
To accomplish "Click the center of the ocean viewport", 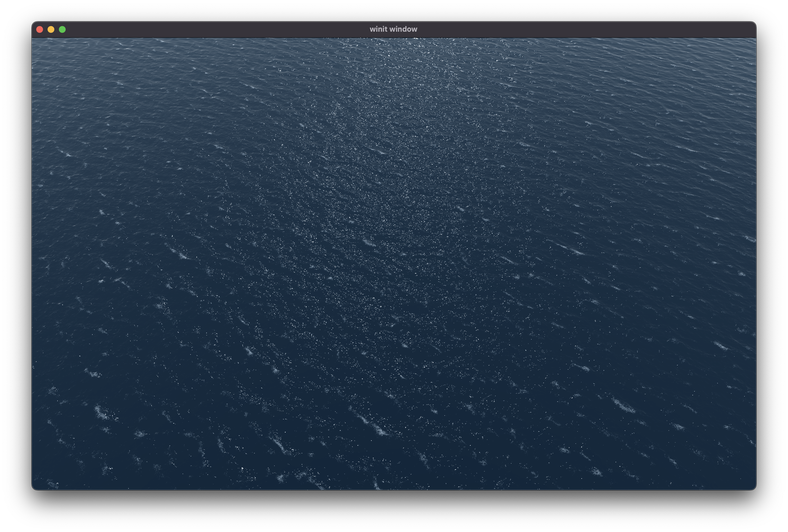I will (394, 263).
